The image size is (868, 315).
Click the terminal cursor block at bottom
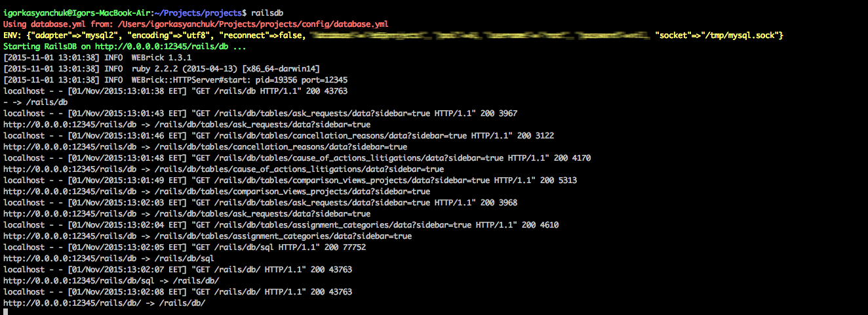tap(6, 312)
